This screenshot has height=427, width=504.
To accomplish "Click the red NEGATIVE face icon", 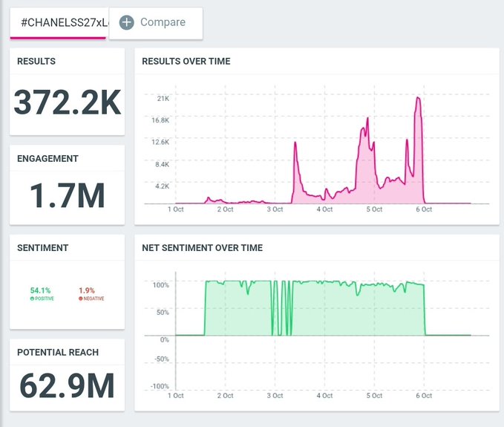I will 80,299.
